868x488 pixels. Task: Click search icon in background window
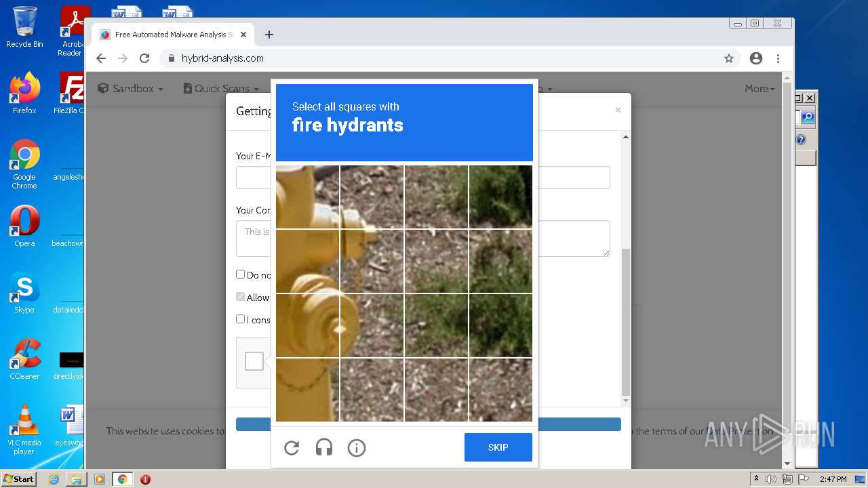tap(808, 117)
